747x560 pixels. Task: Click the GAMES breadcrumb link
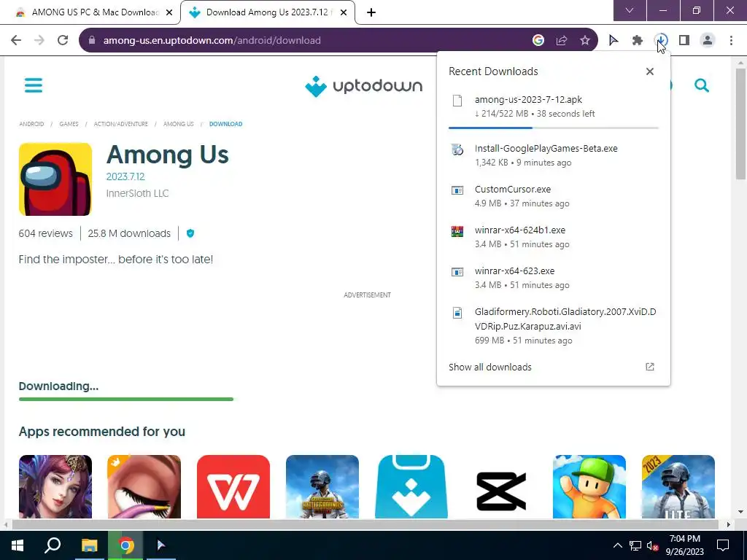tap(69, 124)
